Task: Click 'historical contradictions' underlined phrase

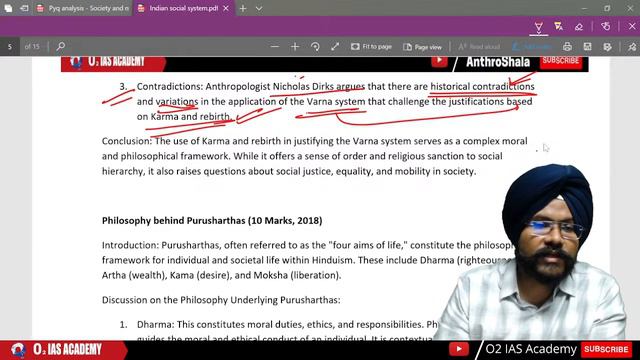Action: 482,87
